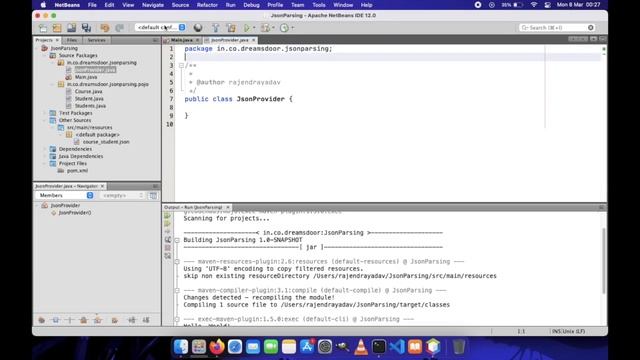640x360 pixels.
Task: Toggle Show Static Members in Navigator
Action: (x=69, y=320)
